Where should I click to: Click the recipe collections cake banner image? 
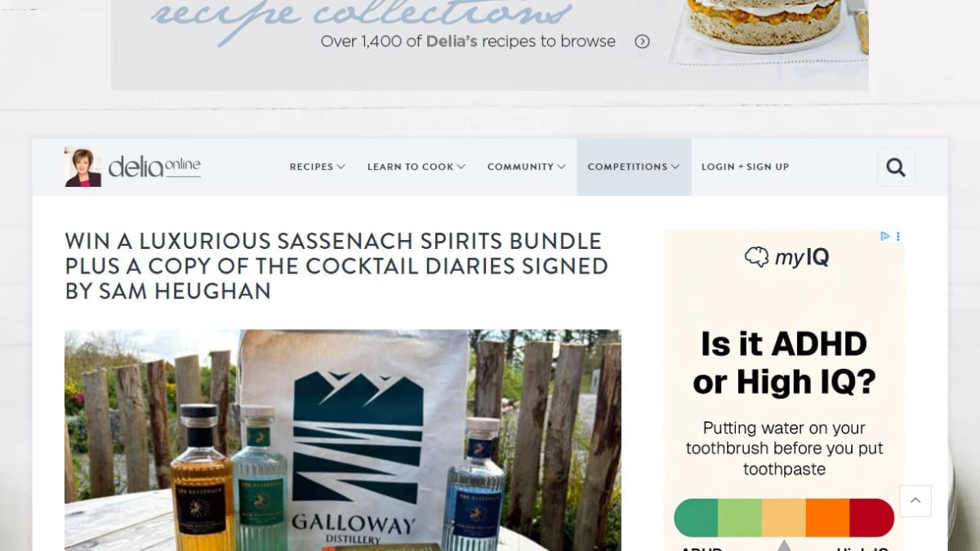(x=768, y=33)
